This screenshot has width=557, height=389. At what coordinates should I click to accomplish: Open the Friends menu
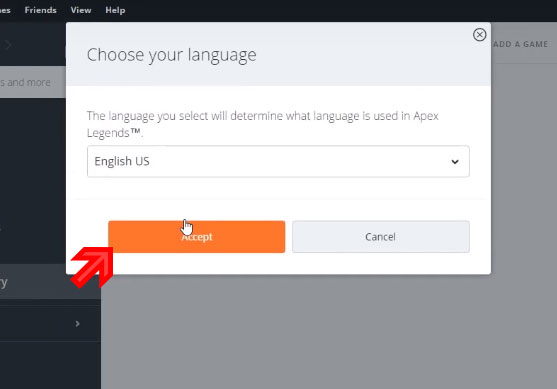coord(40,10)
